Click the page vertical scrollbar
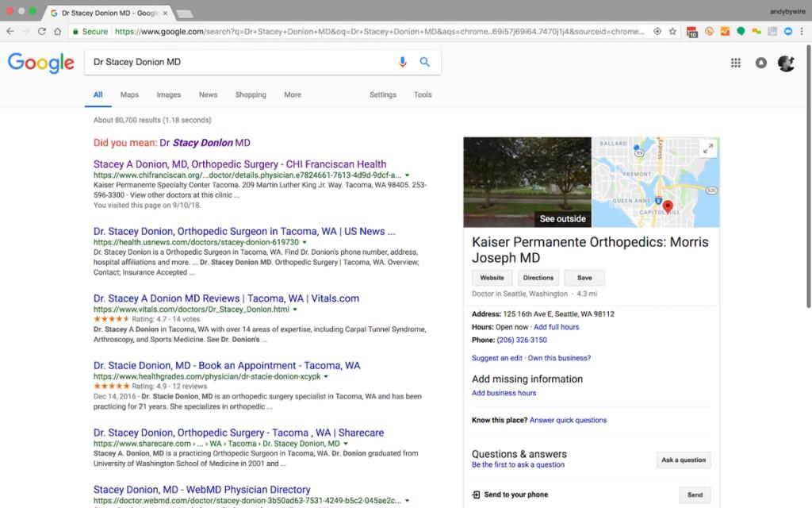This screenshot has width=812, height=508. (808, 176)
